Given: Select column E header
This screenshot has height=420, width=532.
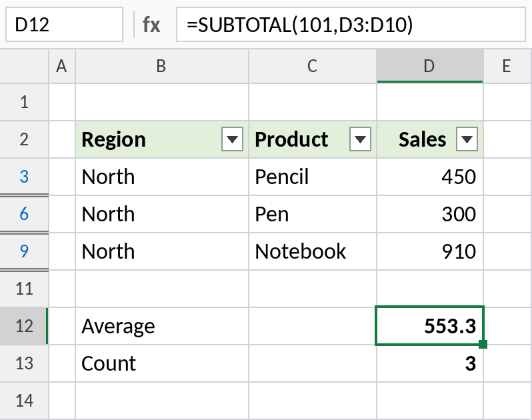Looking at the screenshot, I should click(507, 66).
